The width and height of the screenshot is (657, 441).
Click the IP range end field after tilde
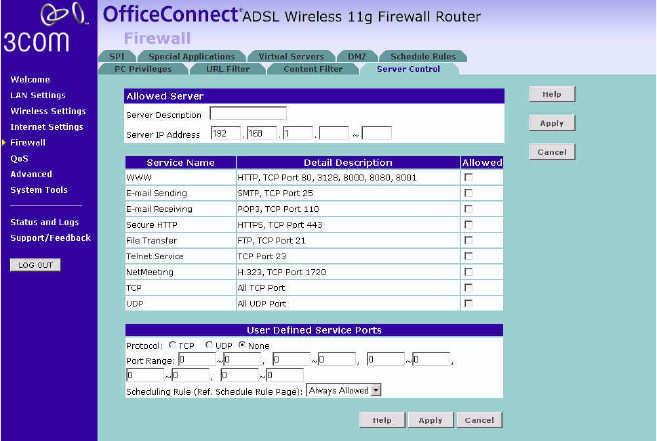tap(377, 133)
